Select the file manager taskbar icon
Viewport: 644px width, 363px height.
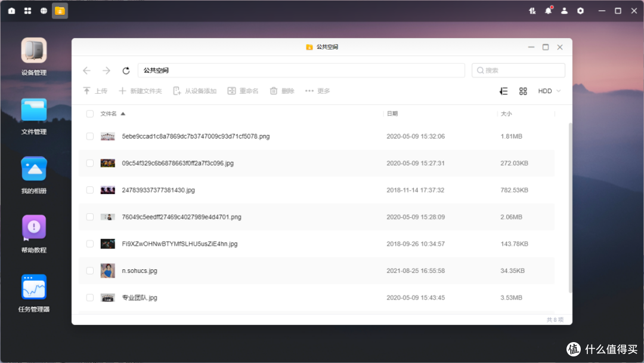click(x=60, y=11)
